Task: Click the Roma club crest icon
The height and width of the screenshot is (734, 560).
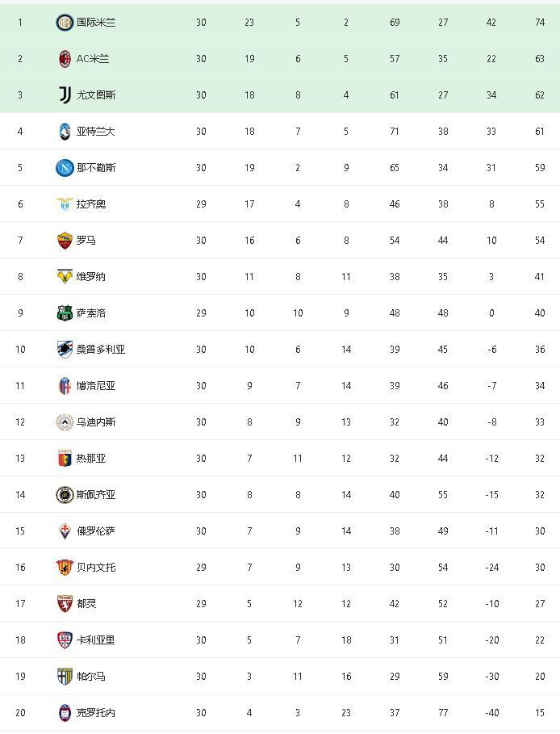Action: coord(65,241)
